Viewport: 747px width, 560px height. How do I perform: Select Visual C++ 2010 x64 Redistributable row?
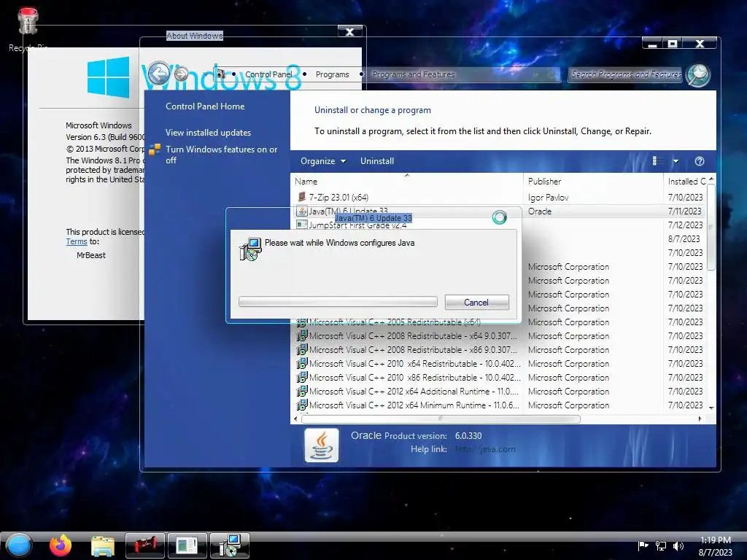point(498,364)
